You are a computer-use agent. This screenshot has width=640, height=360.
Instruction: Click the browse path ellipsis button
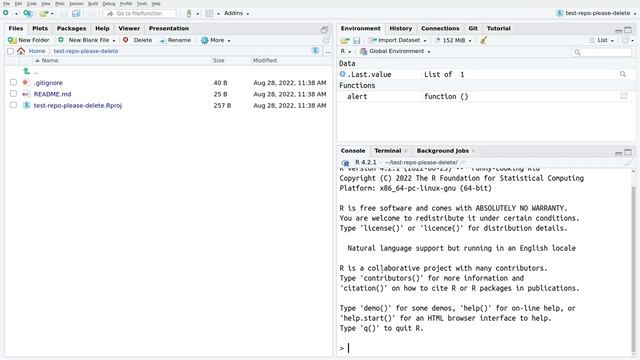click(328, 51)
